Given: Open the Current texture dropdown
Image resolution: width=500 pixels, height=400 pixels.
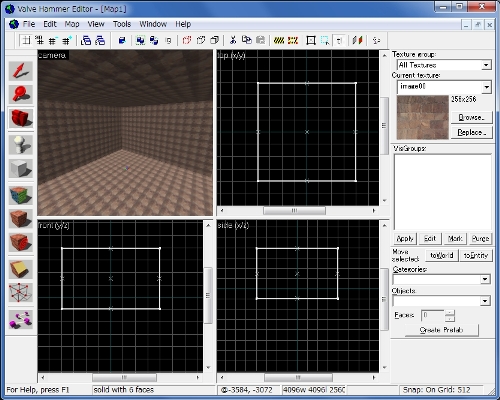Looking at the screenshot, I should (487, 87).
